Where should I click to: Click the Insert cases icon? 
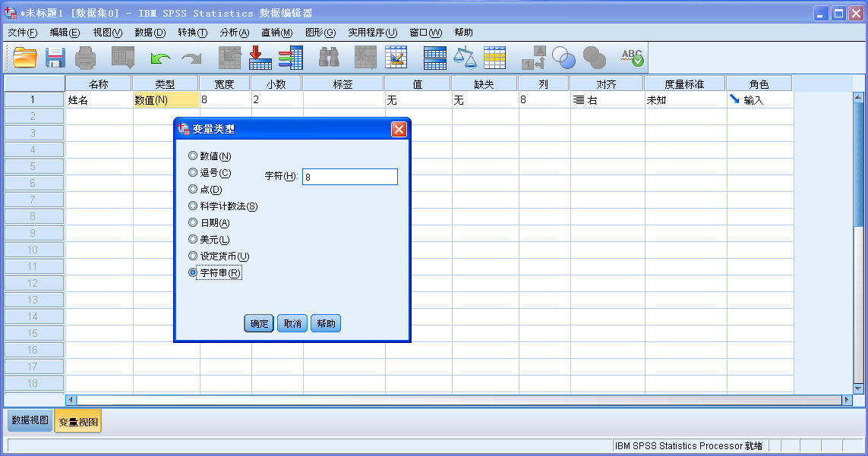point(365,58)
